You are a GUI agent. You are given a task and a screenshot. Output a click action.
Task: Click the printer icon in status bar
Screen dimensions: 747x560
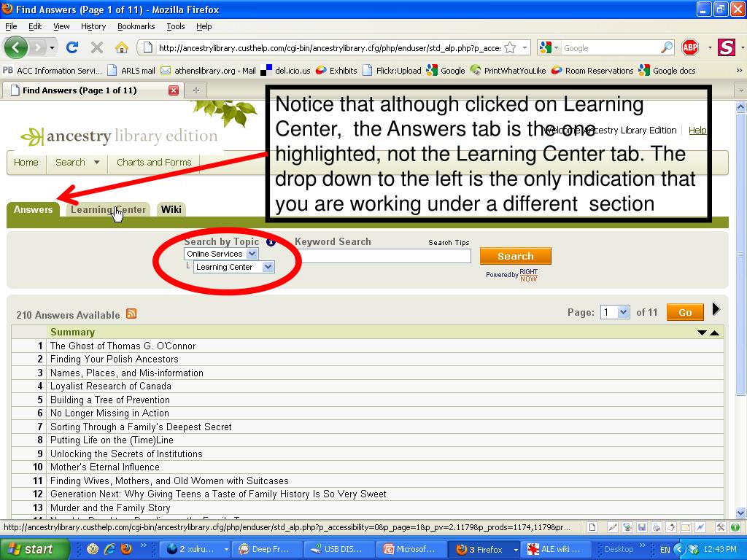(657, 527)
